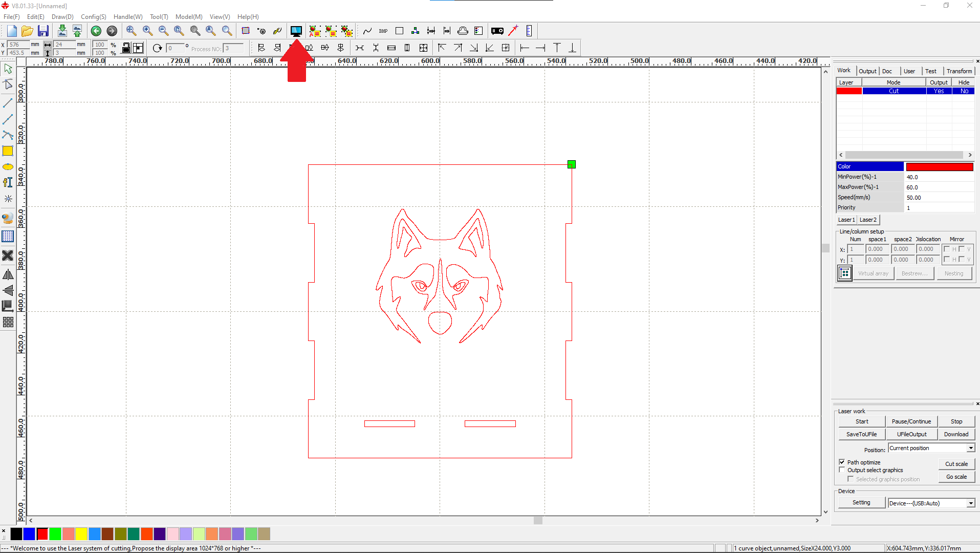Pick the green swatch in the color palette
This screenshot has height=553, width=980.
click(x=55, y=534)
